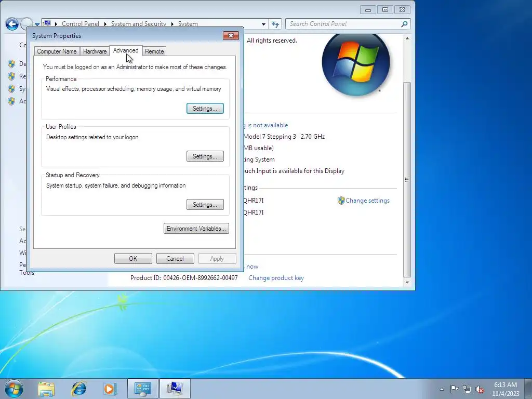The width and height of the screenshot is (532, 399).
Task: Click the third shield icon in the left pane
Action: click(x=11, y=88)
